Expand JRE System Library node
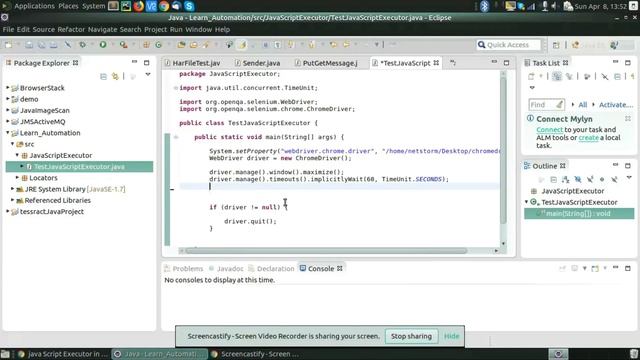This screenshot has height=360, width=640. pyautogui.click(x=12, y=189)
